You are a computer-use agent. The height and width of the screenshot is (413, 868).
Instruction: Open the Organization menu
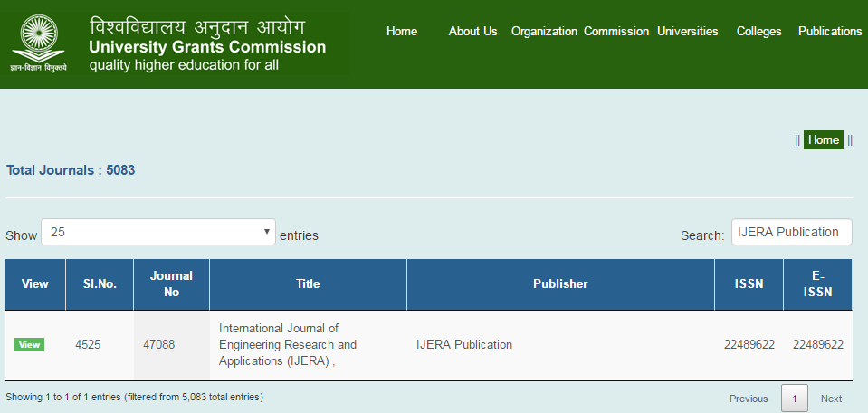tap(544, 32)
